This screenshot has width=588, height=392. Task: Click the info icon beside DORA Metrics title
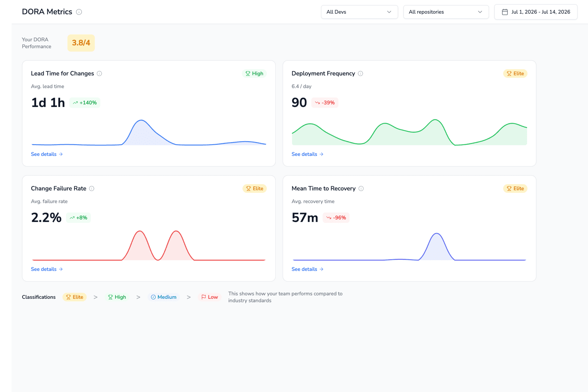[79, 12]
